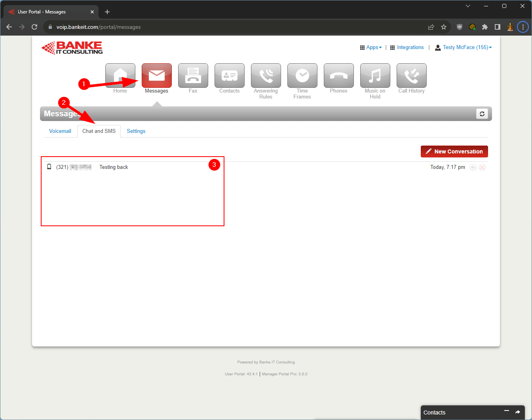Select the Phones icon
The image size is (532, 420).
[338, 76]
